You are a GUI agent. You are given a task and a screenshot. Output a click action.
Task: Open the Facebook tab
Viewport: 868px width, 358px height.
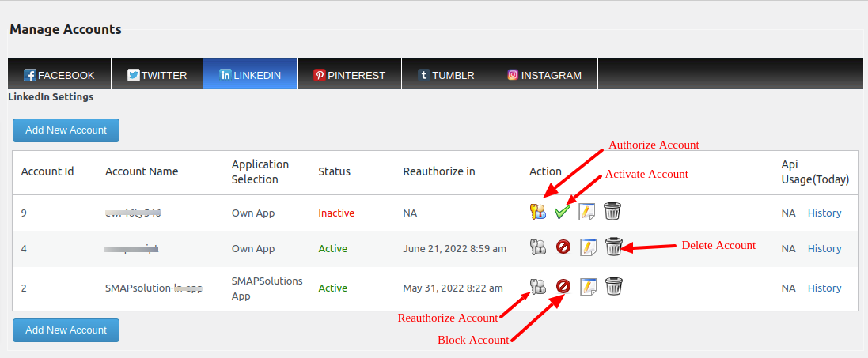click(x=59, y=73)
